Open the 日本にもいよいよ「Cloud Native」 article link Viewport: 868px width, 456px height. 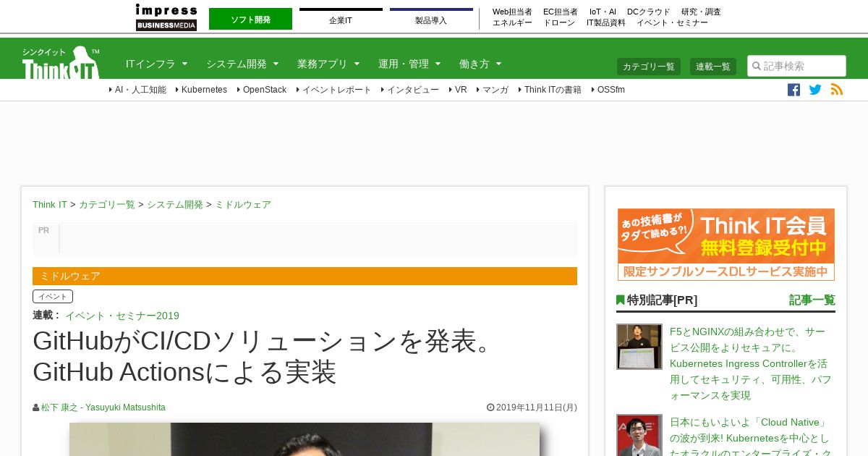(x=751, y=435)
